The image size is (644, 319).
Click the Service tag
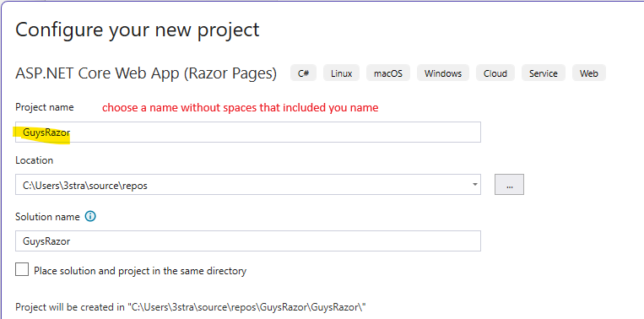pyautogui.click(x=544, y=73)
